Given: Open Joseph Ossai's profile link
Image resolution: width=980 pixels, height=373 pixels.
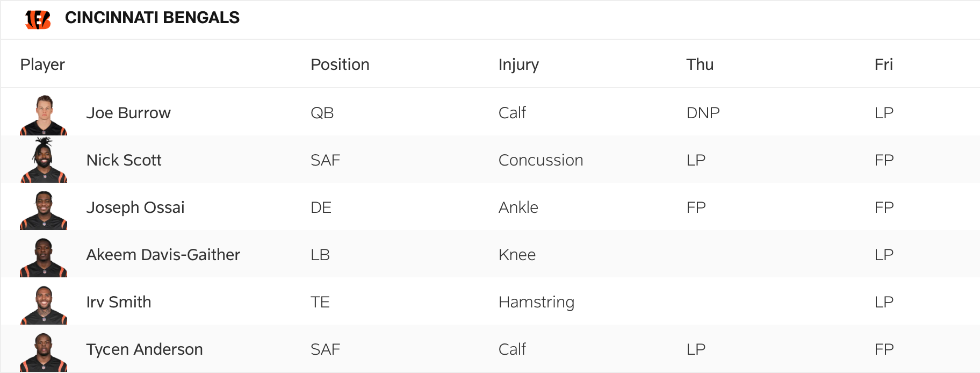Looking at the screenshot, I should click(135, 207).
